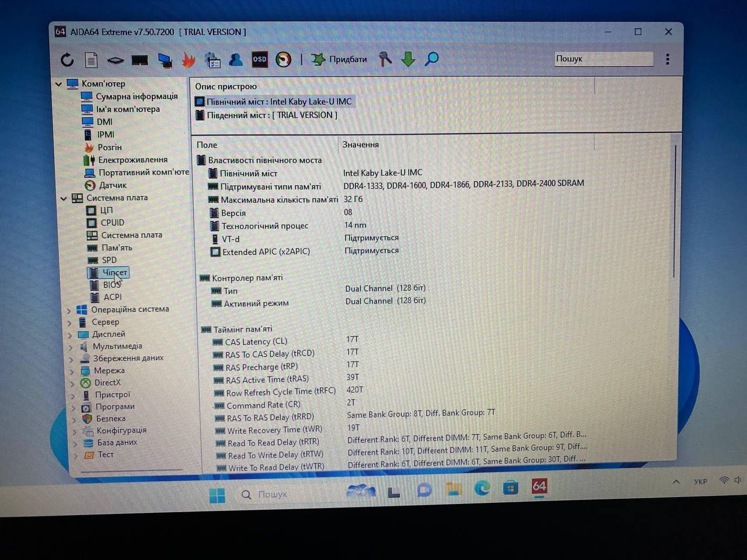Select Південний міст TRIAL VERSION device
Image resolution: width=747 pixels, height=560 pixels.
pyautogui.click(x=267, y=116)
